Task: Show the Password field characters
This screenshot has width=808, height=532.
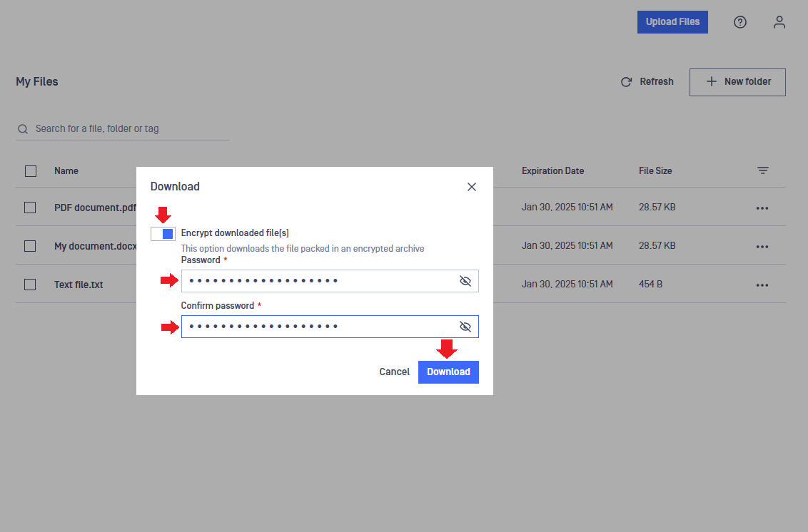Action: [x=465, y=281]
